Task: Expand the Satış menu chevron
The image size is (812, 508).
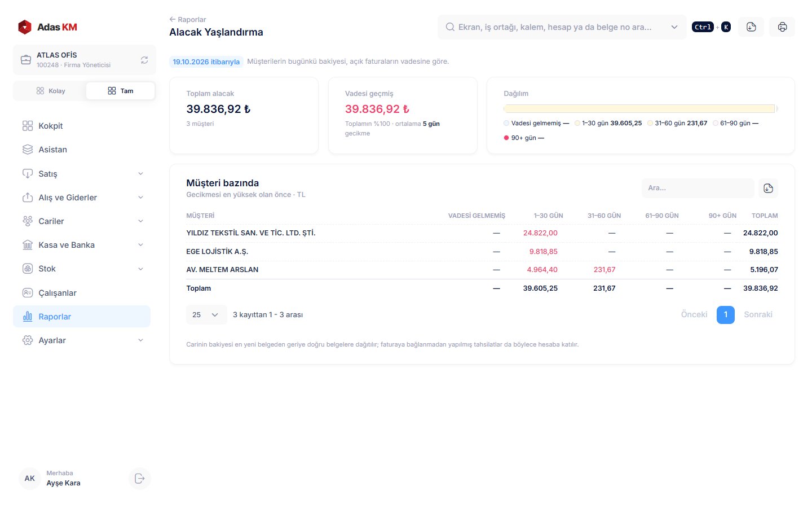Action: point(140,174)
